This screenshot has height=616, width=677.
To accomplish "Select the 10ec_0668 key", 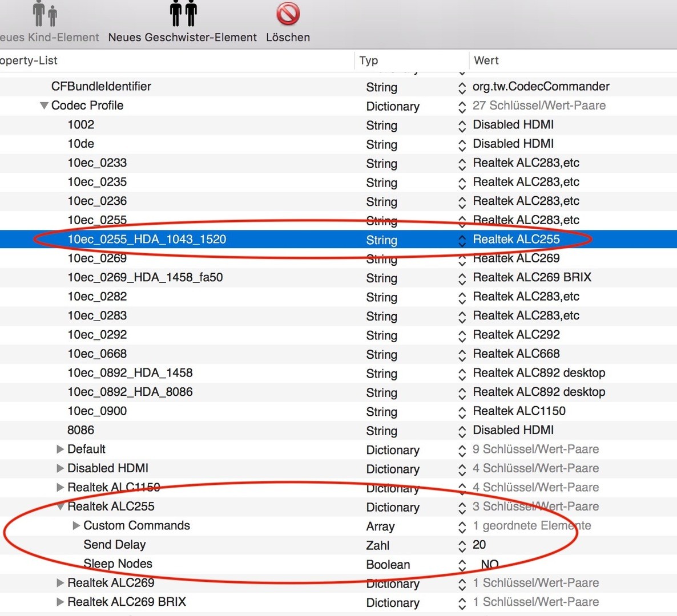I will 97,354.
